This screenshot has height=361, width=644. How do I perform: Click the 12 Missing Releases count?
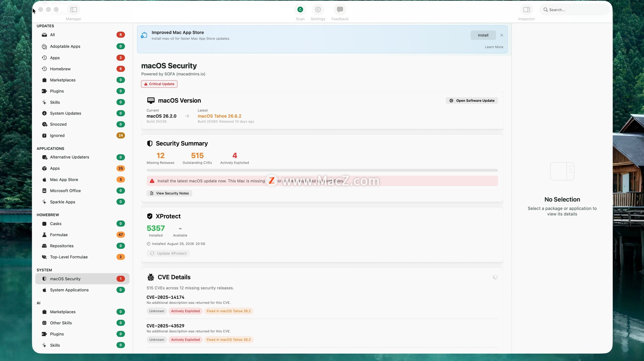pos(160,156)
